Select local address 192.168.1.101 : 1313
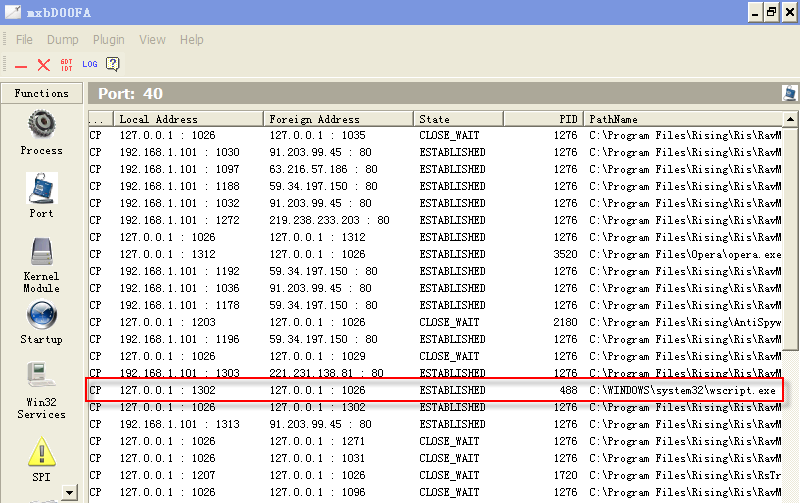800x503 pixels. click(180, 424)
